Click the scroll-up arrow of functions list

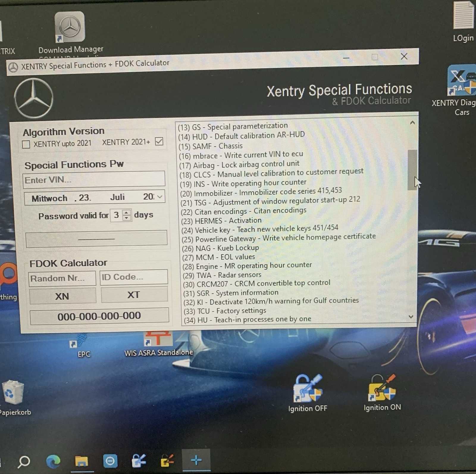(x=412, y=123)
